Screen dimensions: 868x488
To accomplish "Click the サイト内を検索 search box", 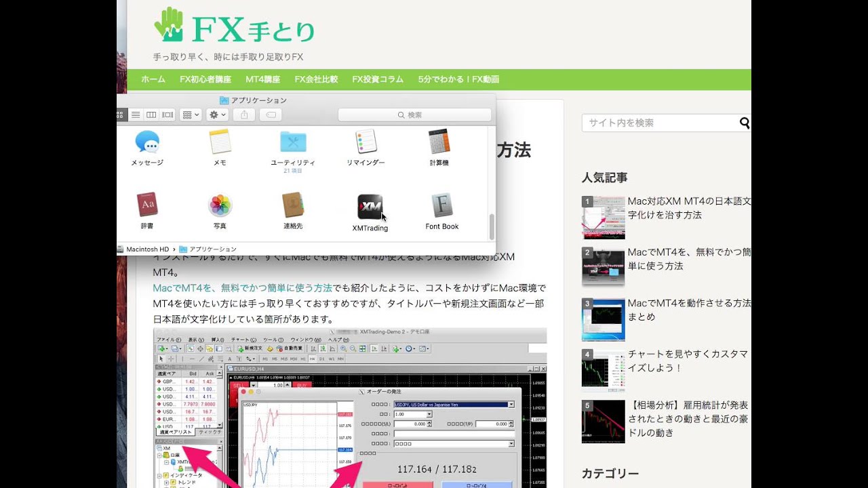I will pos(660,123).
